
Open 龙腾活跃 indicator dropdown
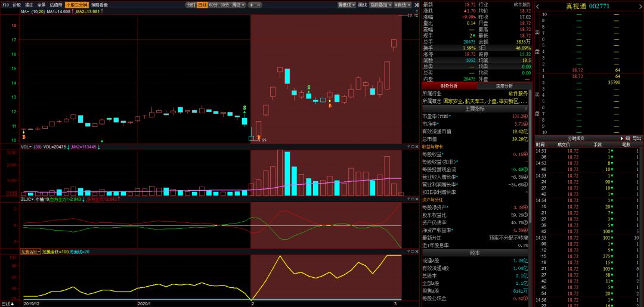pos(31,251)
